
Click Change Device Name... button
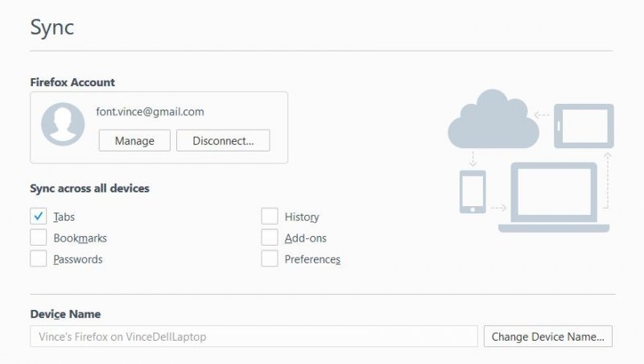point(548,337)
